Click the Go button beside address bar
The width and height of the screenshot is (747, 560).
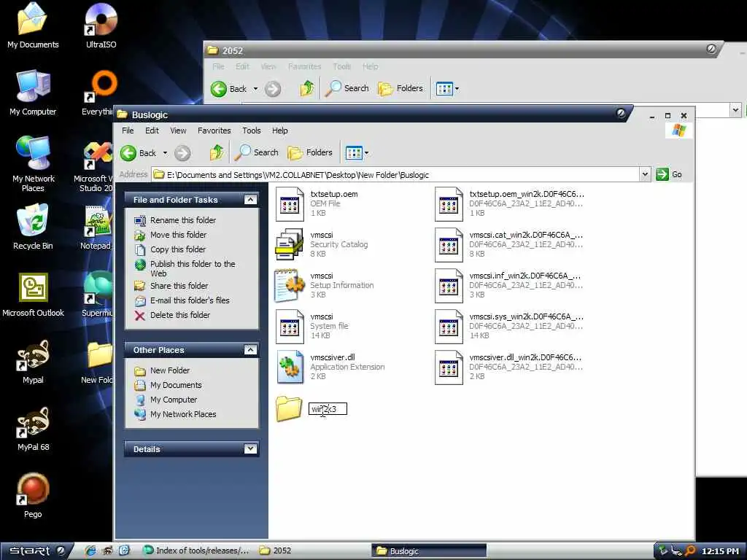(x=669, y=175)
